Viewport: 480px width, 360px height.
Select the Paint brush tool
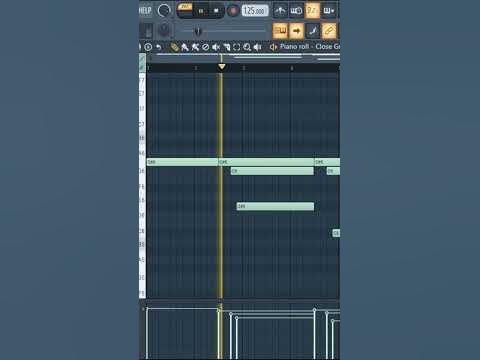pos(185,47)
